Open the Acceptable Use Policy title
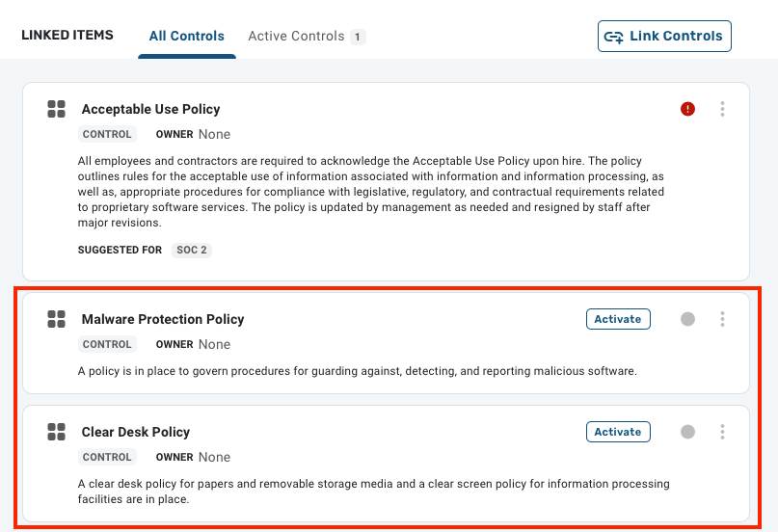 coord(150,109)
